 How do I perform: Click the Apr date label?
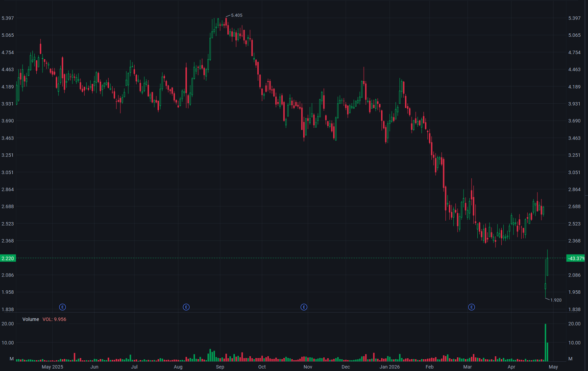point(512,367)
